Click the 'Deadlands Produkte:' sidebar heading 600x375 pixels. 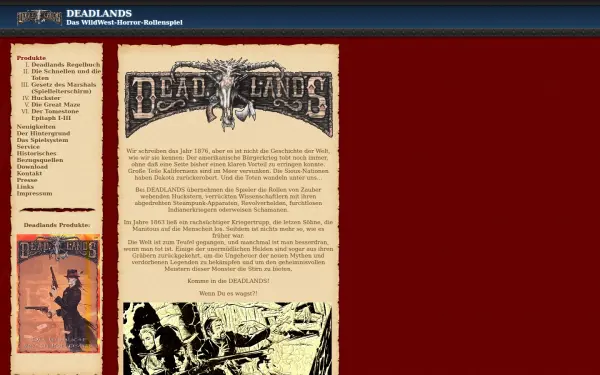tap(57, 225)
